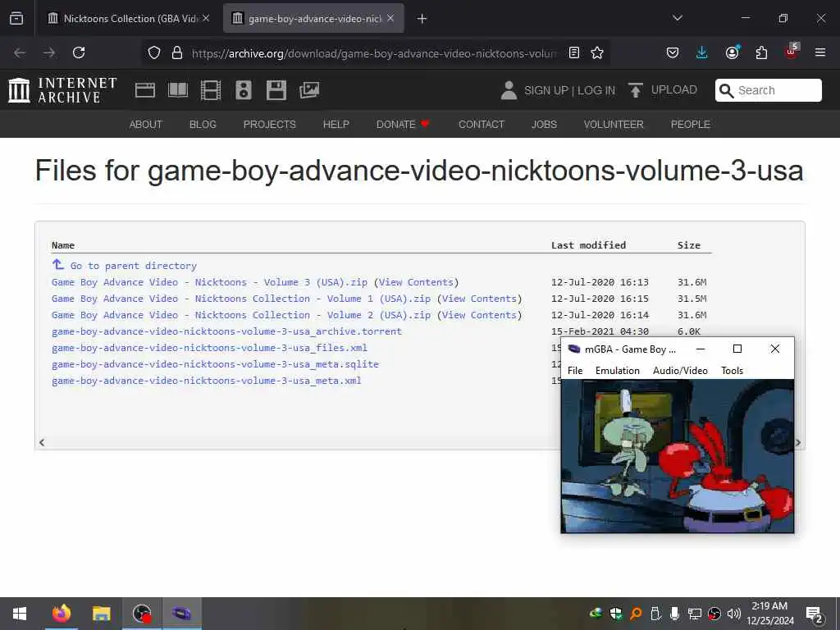Open File Explorer from taskbar

click(101, 614)
